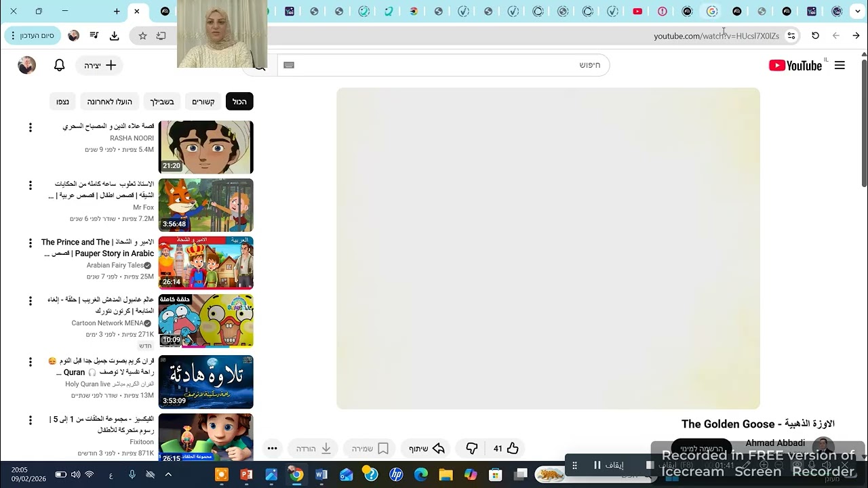The height and width of the screenshot is (488, 868).
Task: Open options menu for Fixitoon video
Action: coord(30,420)
